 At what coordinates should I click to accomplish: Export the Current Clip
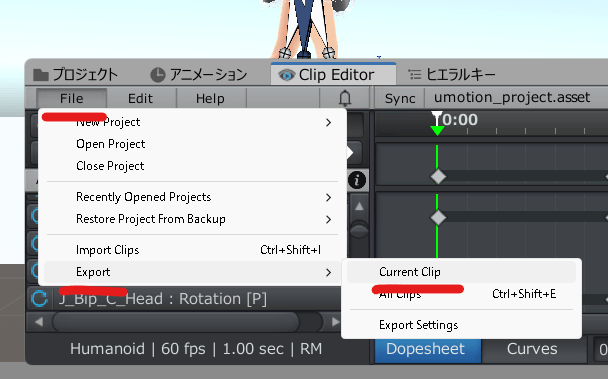461,272
